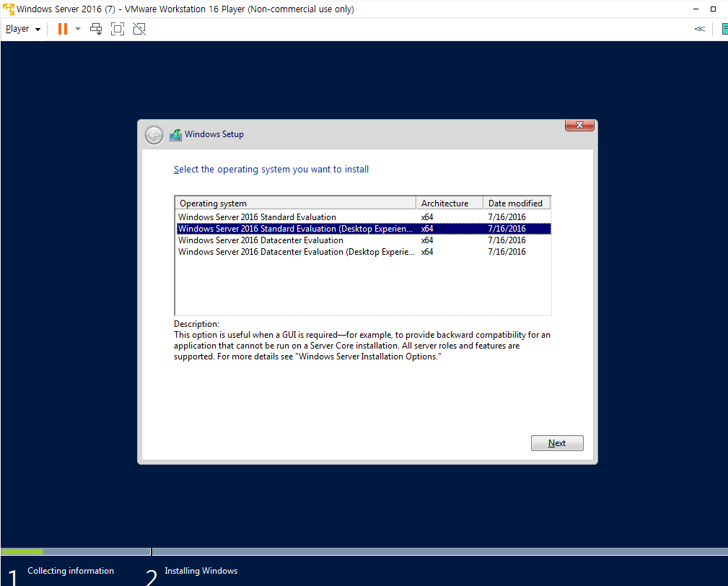Click the 'Installing Windows' step label

201,571
